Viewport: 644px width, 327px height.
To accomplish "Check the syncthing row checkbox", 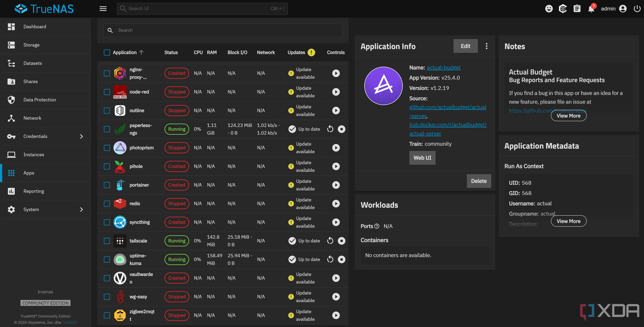I will click(107, 222).
